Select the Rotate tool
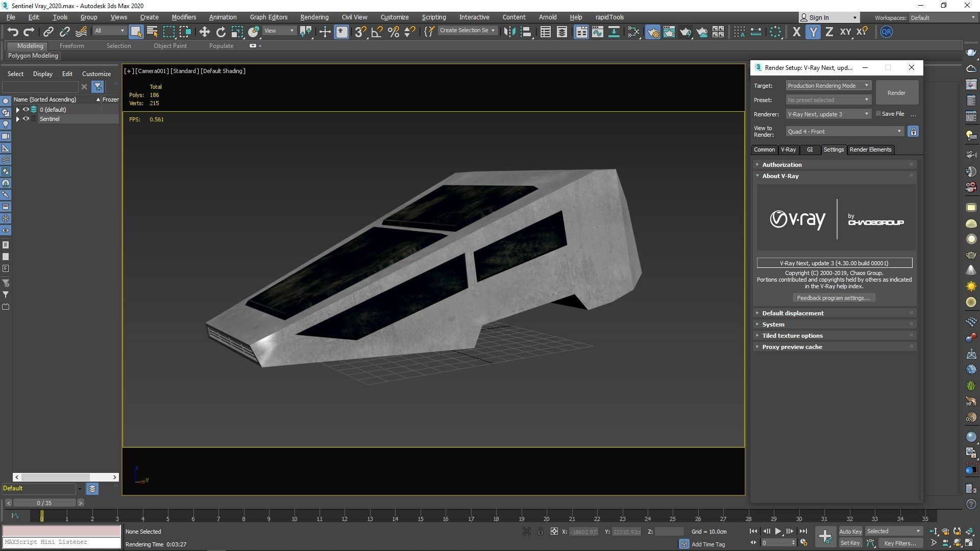This screenshot has height=551, width=980. pos(220,32)
